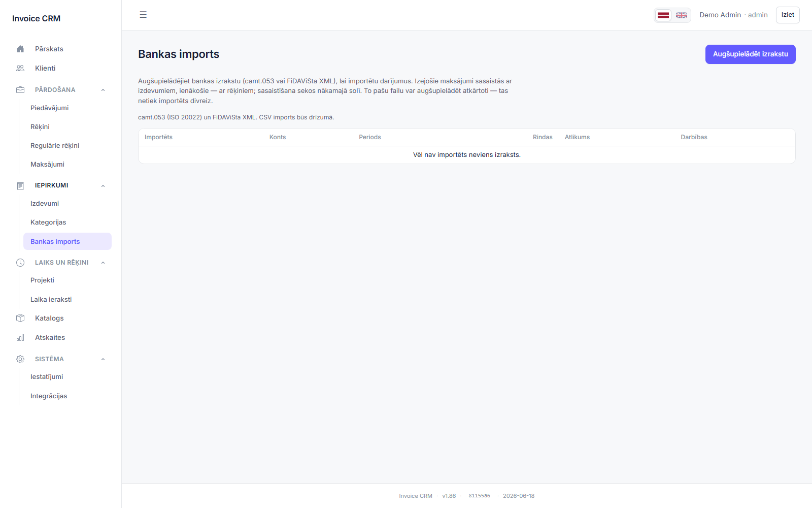Click Augšupielādēt izrakstu button
This screenshot has width=812, height=508.
pos(750,54)
